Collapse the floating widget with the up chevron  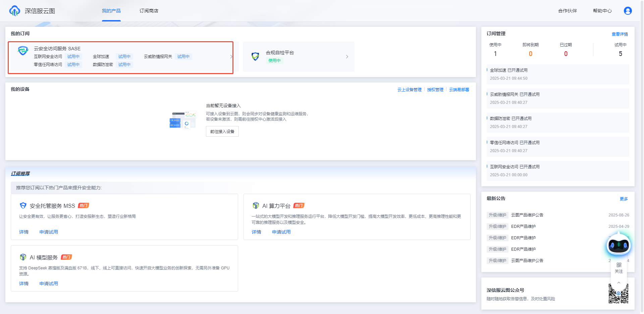619,283
